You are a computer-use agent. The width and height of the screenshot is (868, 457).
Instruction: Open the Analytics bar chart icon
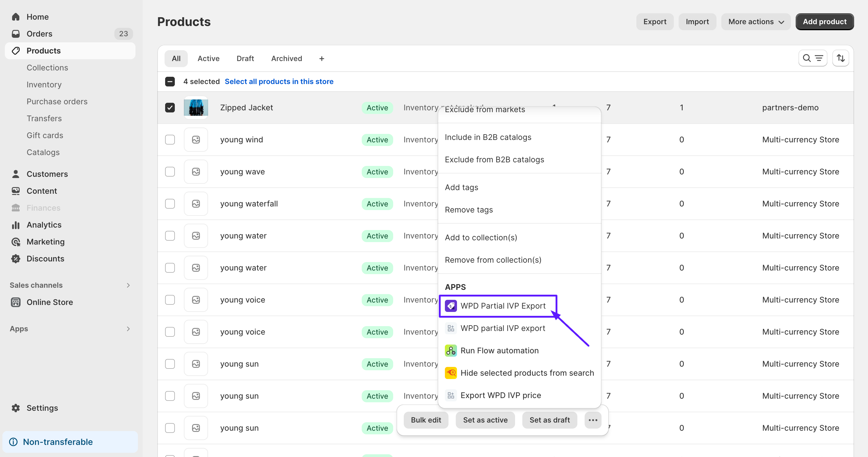pyautogui.click(x=15, y=225)
